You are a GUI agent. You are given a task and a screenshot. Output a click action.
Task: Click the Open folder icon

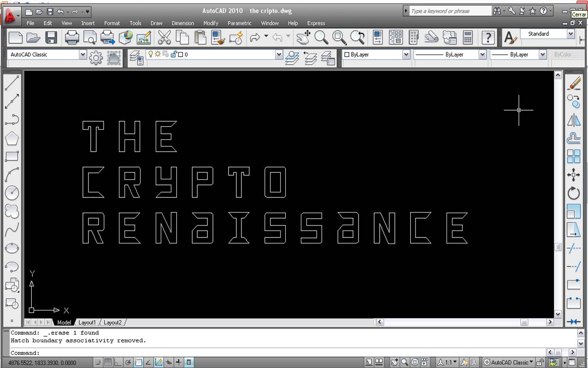coord(33,38)
